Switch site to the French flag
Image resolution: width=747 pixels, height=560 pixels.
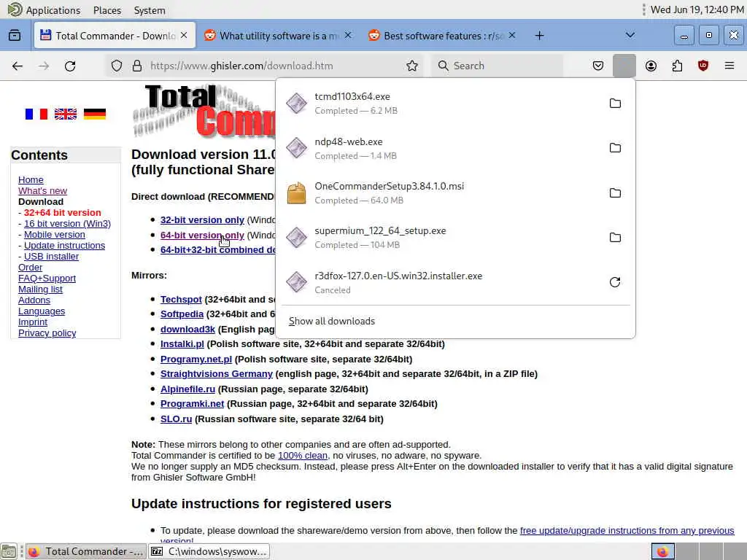(x=36, y=114)
